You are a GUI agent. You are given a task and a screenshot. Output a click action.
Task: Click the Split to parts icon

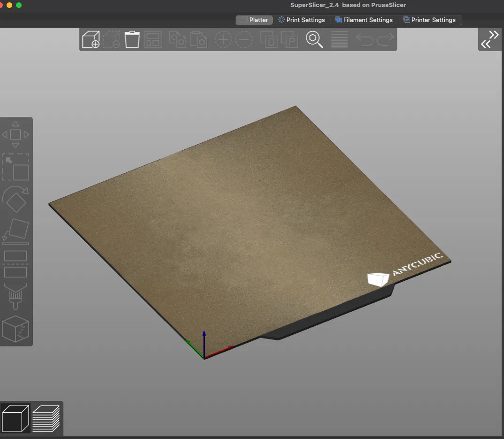click(x=289, y=39)
